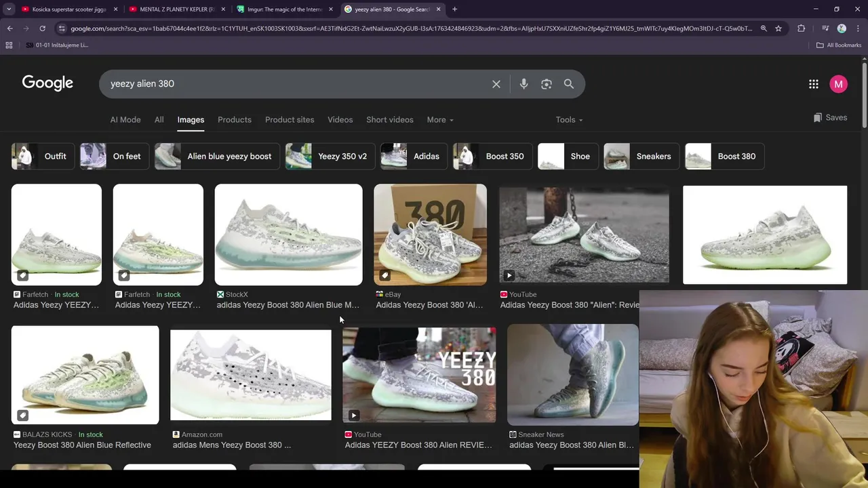Select the Shoe filter chip
Viewport: 868px width, 488px height.
[568, 156]
